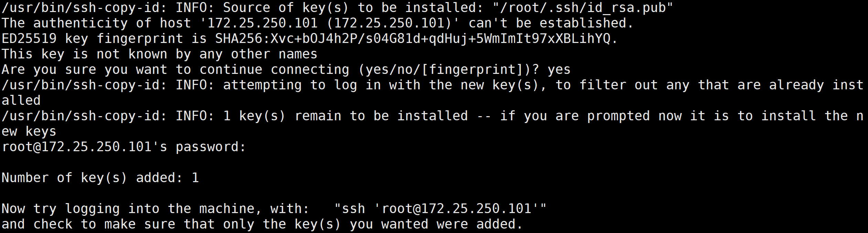Click the root@172.25.250.101's password prompt
Viewport: 868px width, 233px height.
pyautogui.click(x=124, y=147)
